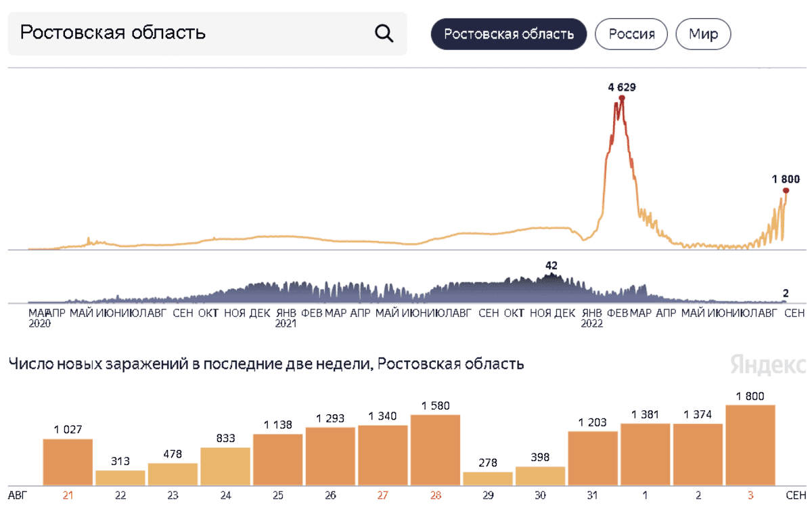Click the 1 138 bar for August 25
Viewport: 812px width, 507px height.
coord(278,459)
